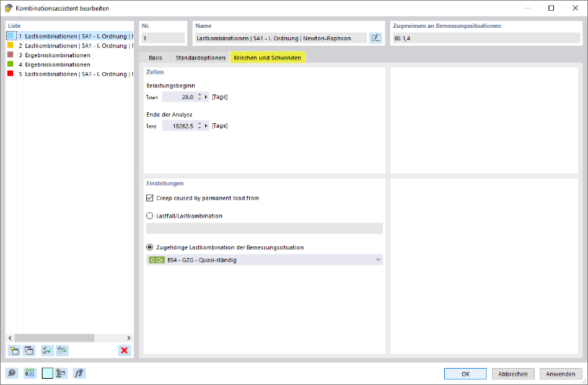Select Zugehörige Lastkombination der Bemessungssituation radio
The width and height of the screenshot is (588, 385).
coord(149,247)
